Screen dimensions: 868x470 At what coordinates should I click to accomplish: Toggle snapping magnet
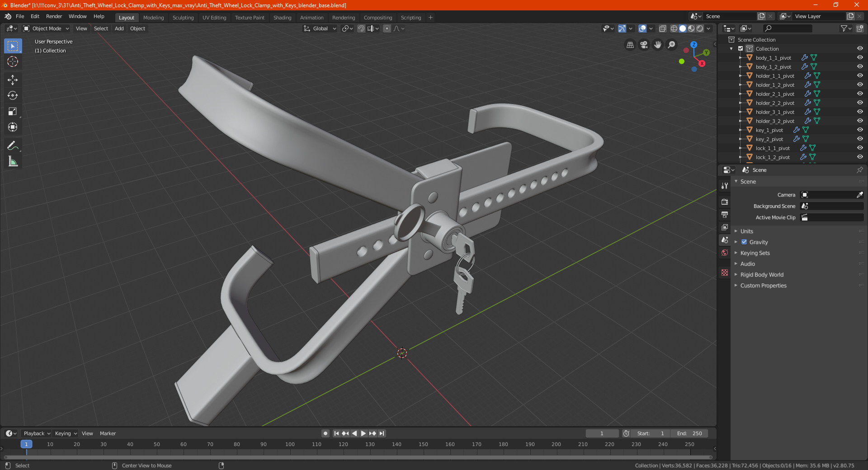point(361,28)
